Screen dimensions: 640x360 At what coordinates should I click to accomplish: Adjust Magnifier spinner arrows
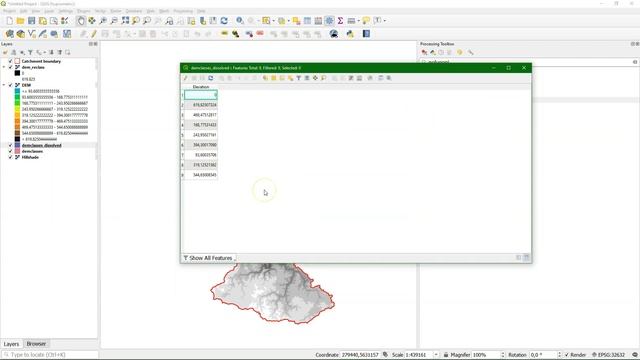(x=502, y=355)
